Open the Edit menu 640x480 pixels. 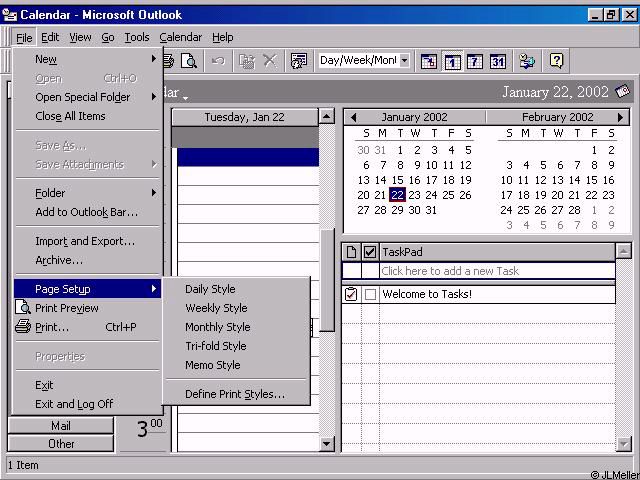coord(50,38)
